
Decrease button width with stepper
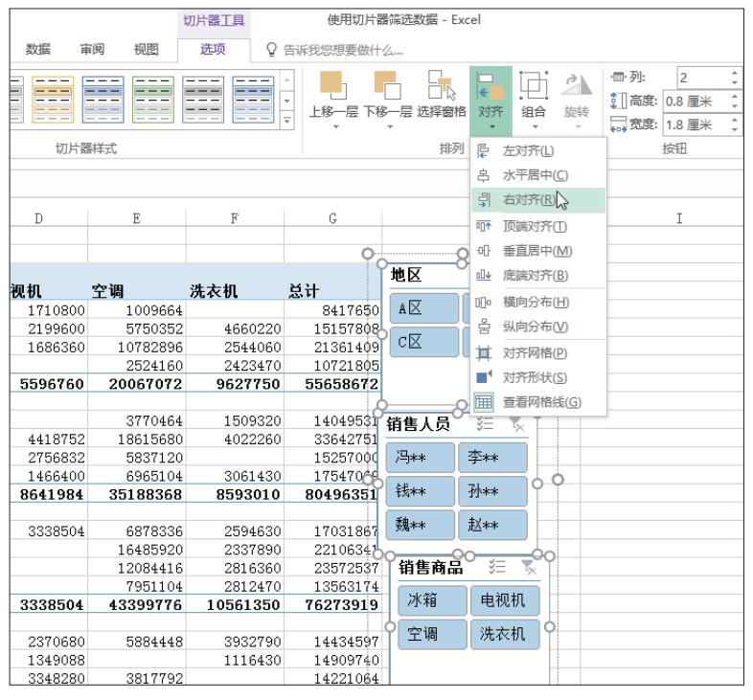[734, 129]
